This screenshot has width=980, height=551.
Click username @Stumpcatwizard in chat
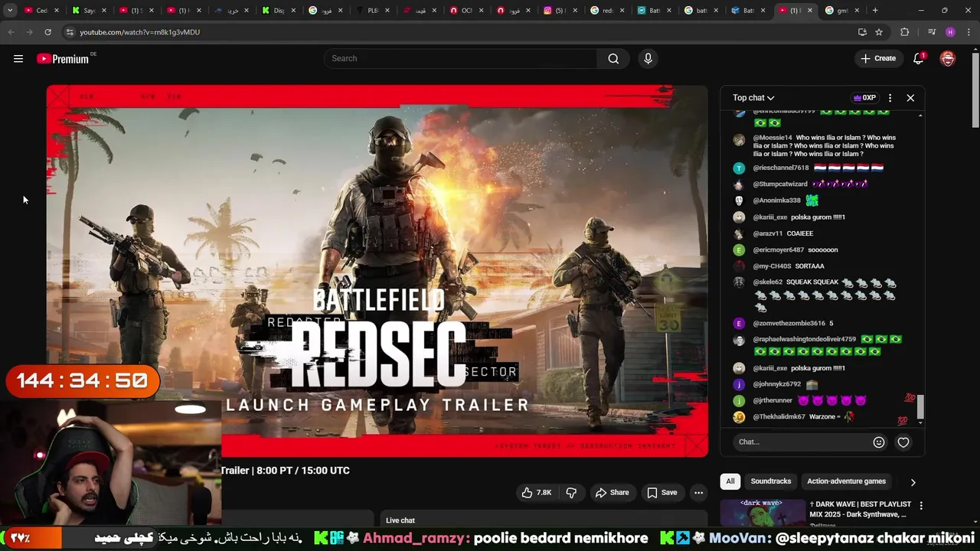pyautogui.click(x=779, y=184)
